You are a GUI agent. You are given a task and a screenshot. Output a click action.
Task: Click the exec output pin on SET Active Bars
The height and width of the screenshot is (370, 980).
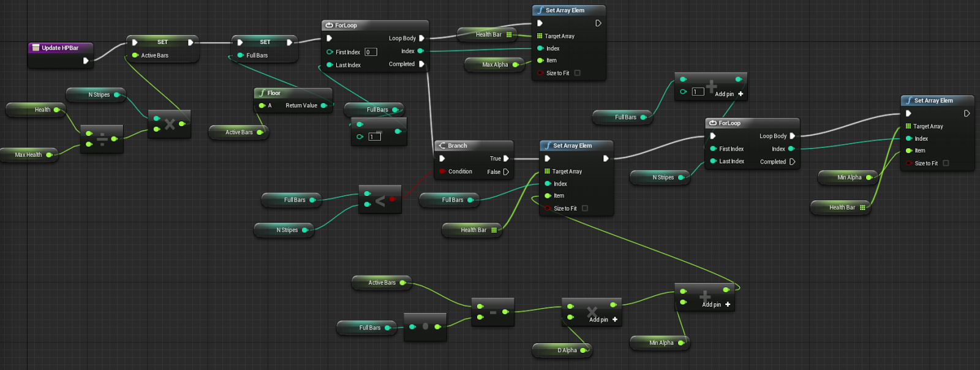190,42
